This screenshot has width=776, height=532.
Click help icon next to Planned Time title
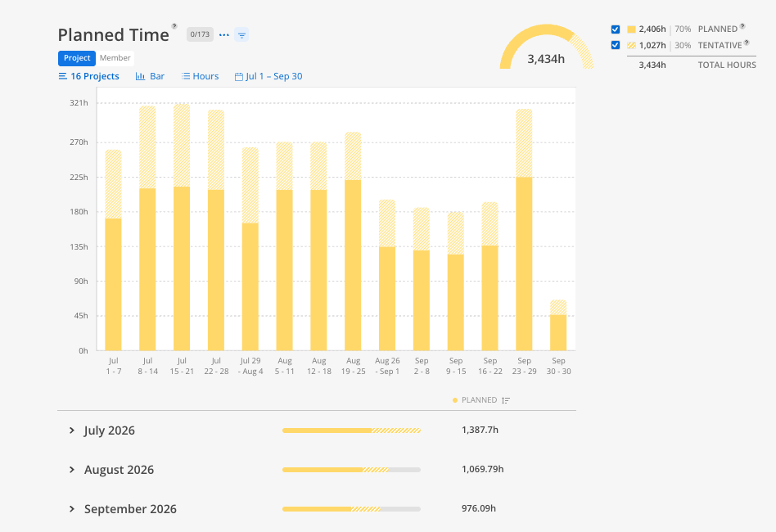pyautogui.click(x=174, y=26)
